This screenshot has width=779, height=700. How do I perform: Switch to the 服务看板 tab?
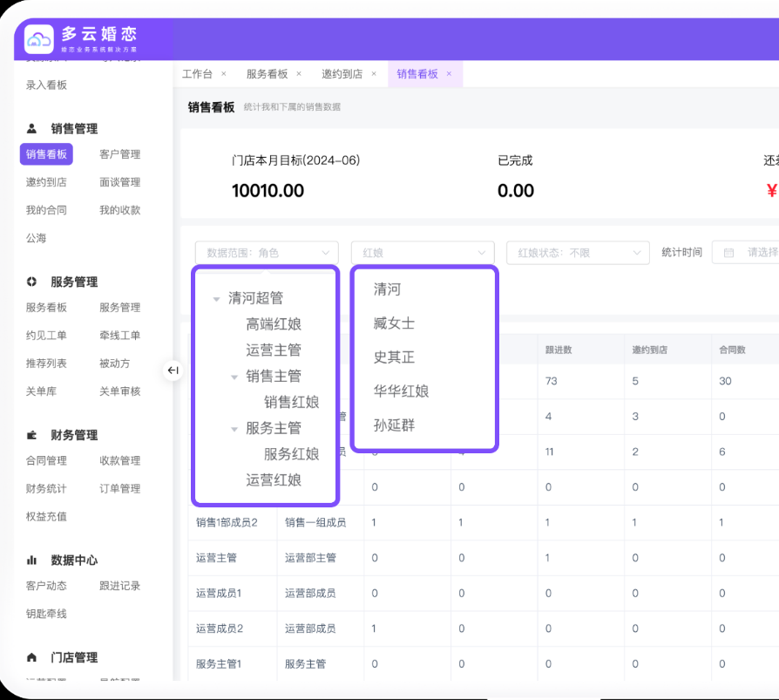tap(267, 74)
